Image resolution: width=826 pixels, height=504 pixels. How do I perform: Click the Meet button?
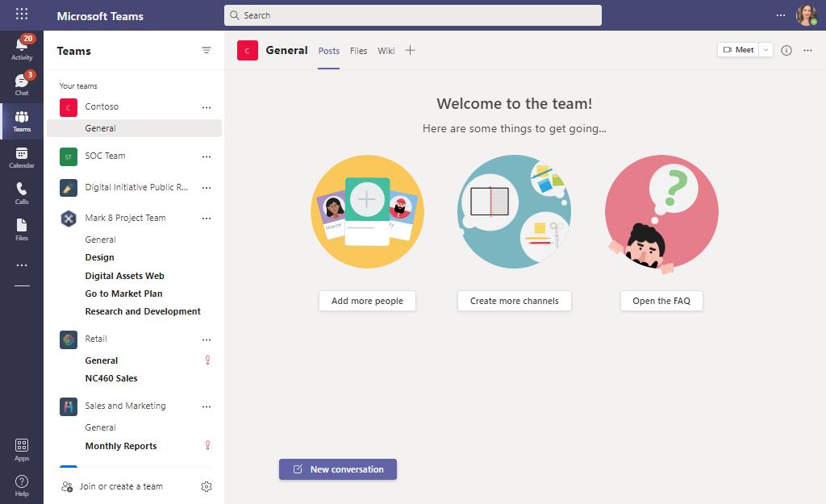point(738,50)
